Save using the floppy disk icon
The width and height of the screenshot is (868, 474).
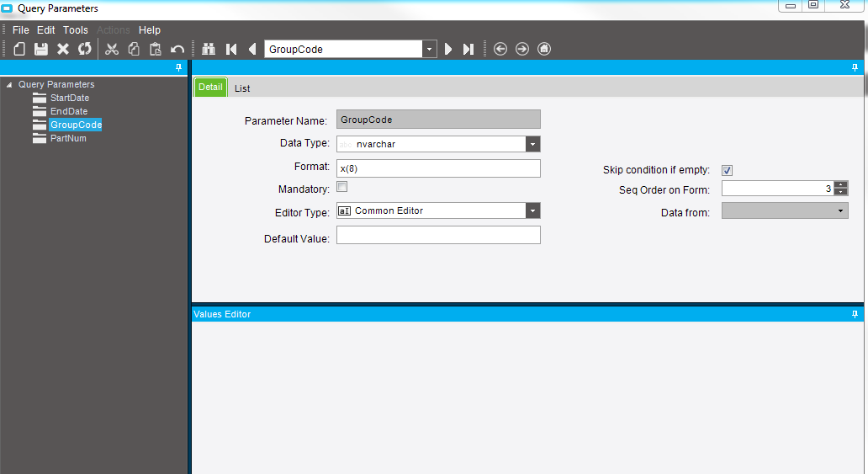(41, 49)
